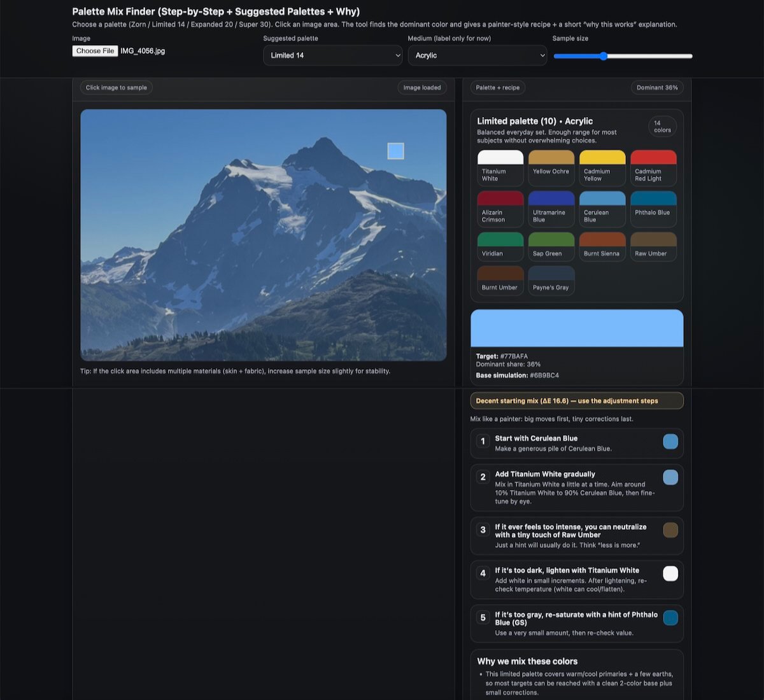Click the large target color preview

coord(577,328)
